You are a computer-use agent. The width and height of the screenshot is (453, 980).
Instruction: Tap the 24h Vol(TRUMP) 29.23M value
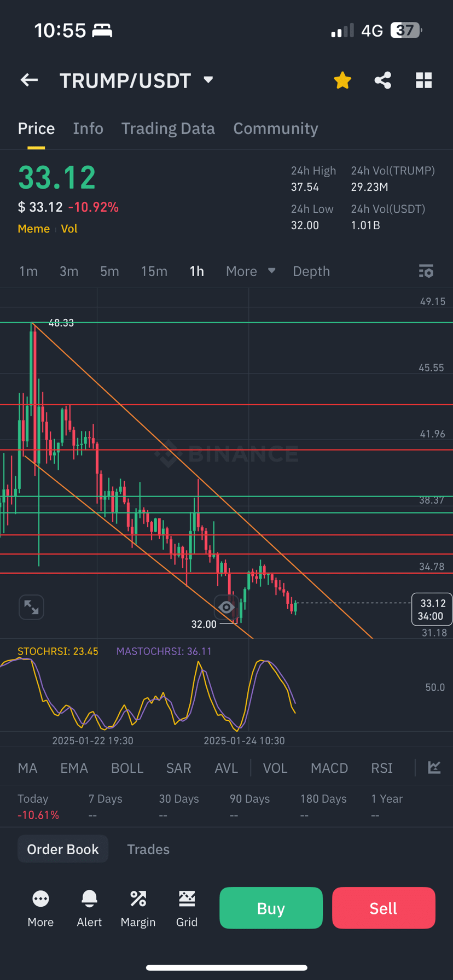(369, 187)
